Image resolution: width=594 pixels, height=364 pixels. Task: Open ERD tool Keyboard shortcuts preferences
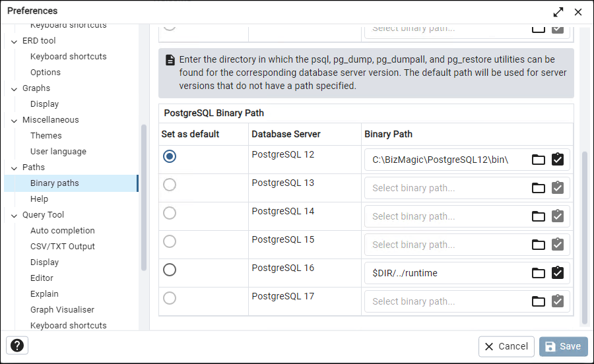(x=68, y=56)
